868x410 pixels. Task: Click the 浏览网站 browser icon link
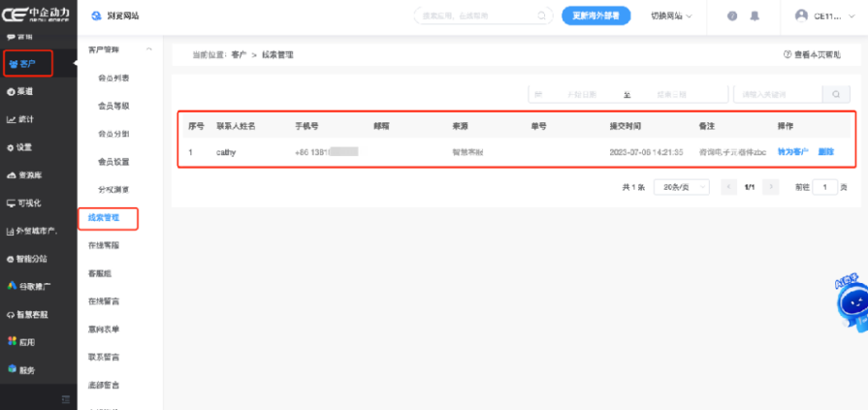[114, 16]
